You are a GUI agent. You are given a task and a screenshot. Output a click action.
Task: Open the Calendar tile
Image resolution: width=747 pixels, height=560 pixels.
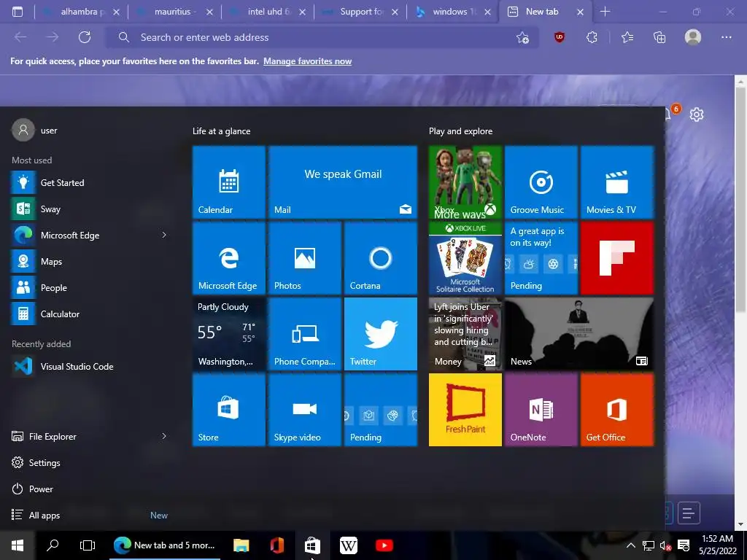coord(228,182)
